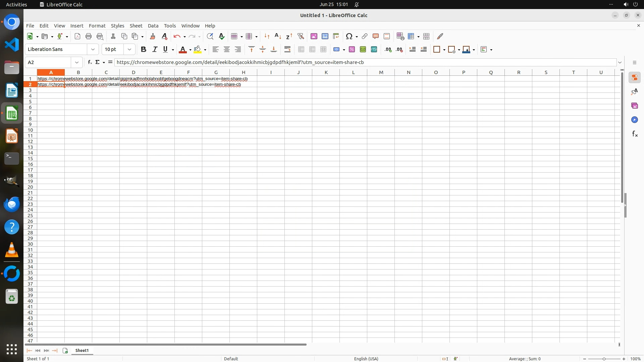Open the Styles menu

(x=117, y=25)
